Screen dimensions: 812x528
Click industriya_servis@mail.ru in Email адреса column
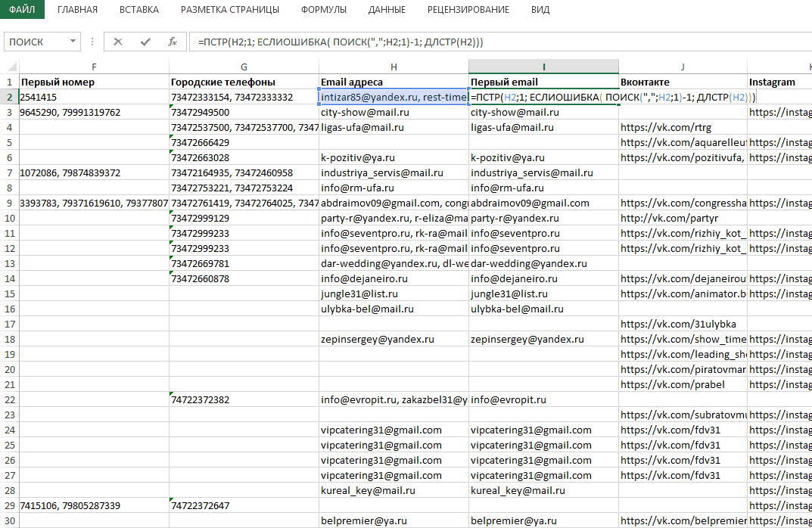(394, 173)
